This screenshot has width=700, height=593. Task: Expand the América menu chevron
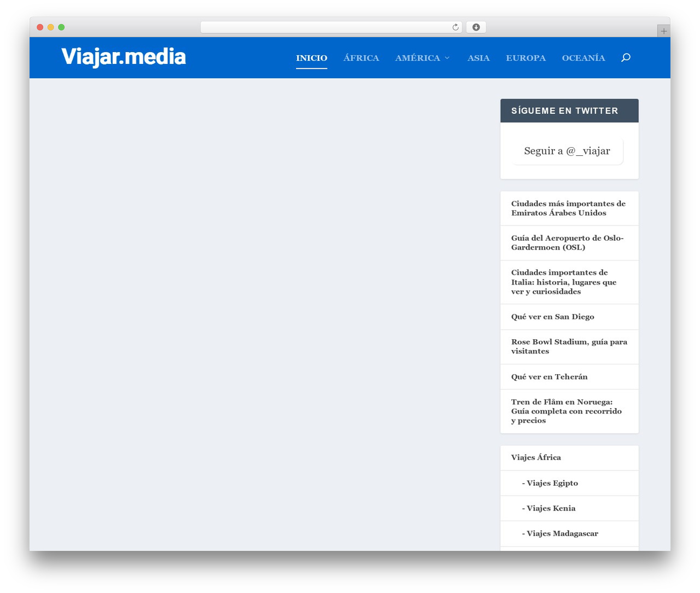pyautogui.click(x=447, y=58)
